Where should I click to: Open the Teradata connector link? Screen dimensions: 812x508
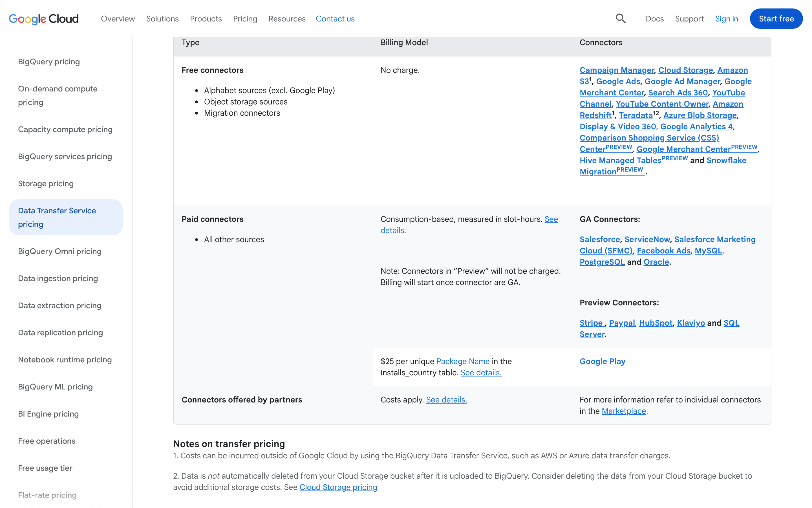[x=636, y=115]
